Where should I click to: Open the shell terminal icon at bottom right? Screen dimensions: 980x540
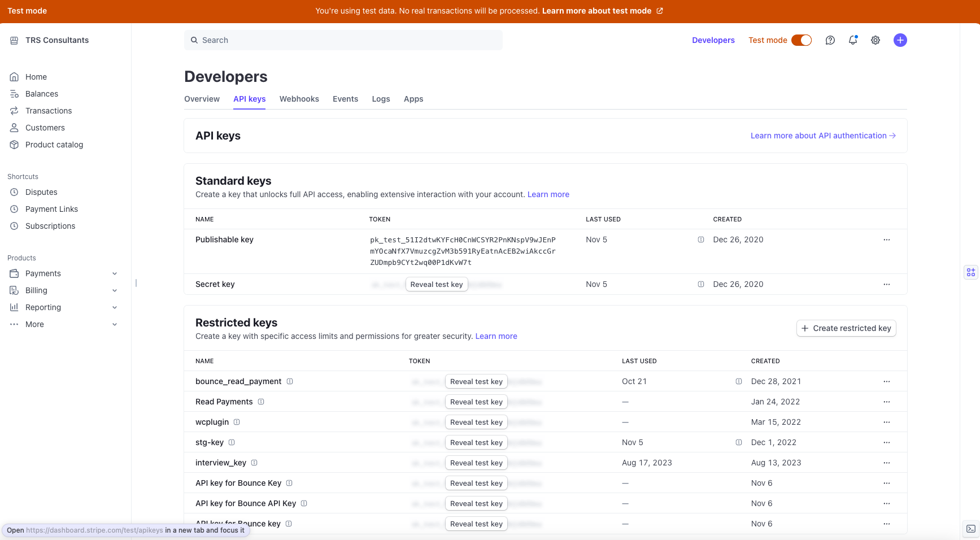[x=971, y=529]
